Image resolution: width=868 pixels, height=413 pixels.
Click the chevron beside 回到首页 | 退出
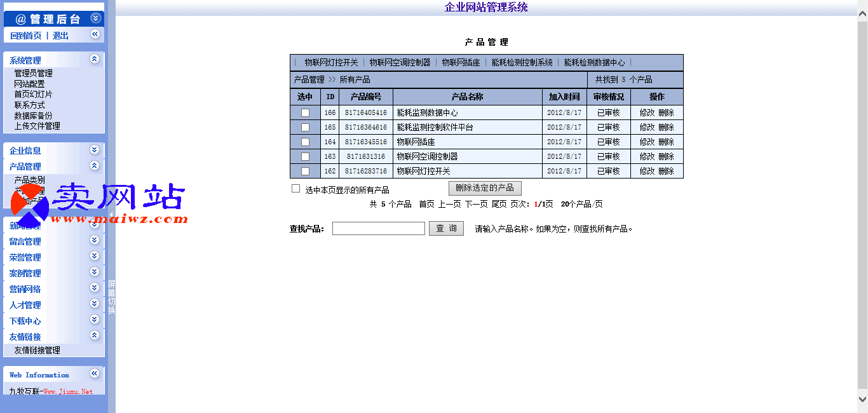pos(95,34)
